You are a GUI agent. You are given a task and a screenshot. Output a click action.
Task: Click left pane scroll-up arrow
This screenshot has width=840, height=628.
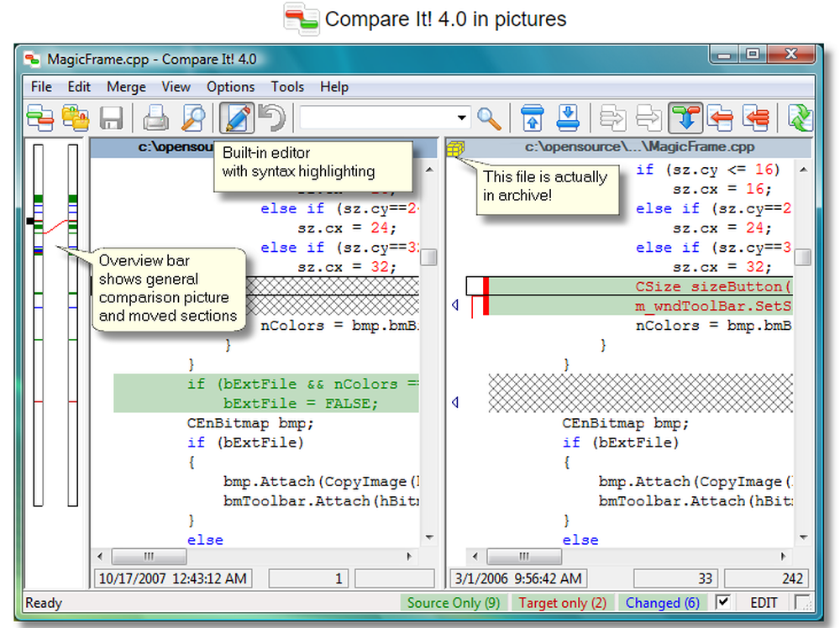pyautogui.click(x=429, y=170)
